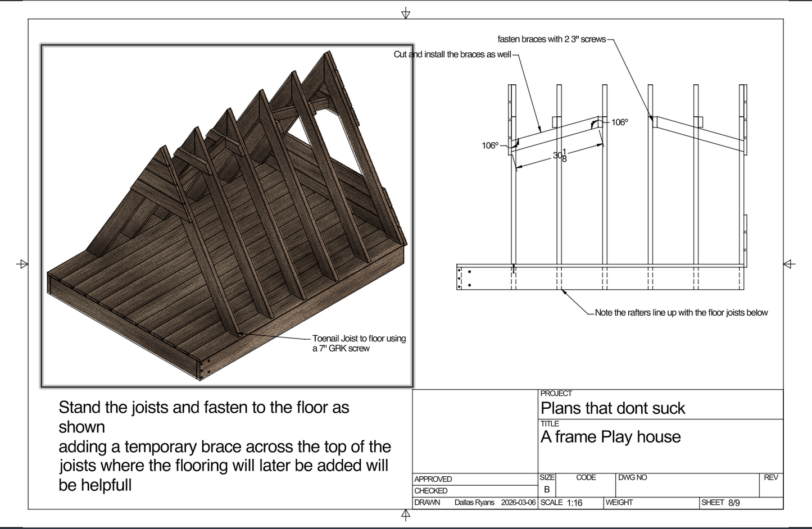Click the 'Stand the joists and fasten to the floor' instruction
812x529 pixels.
[224, 446]
